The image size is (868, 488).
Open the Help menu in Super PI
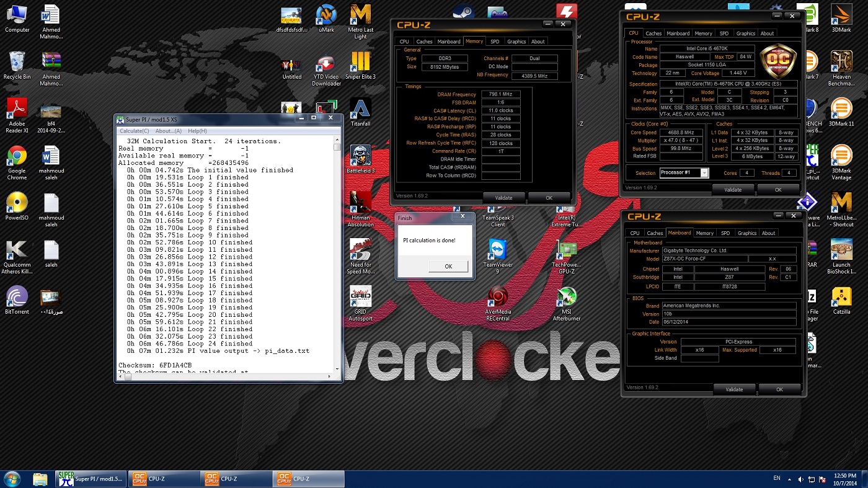click(197, 131)
